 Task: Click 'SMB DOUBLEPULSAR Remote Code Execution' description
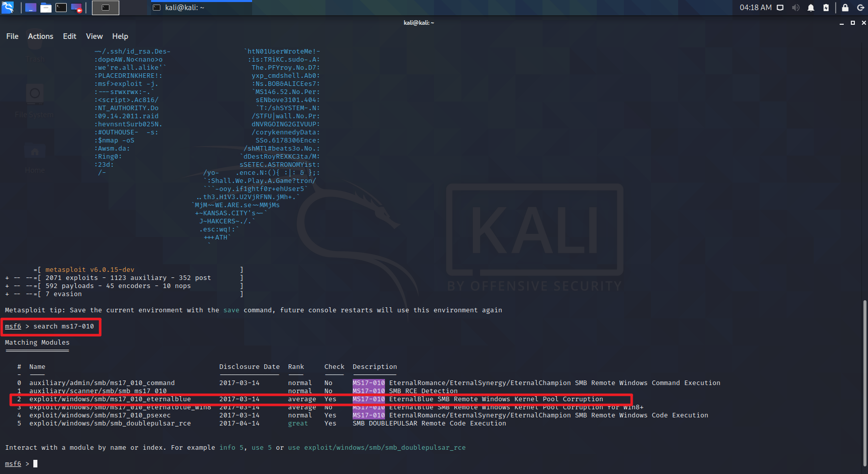[429, 423]
